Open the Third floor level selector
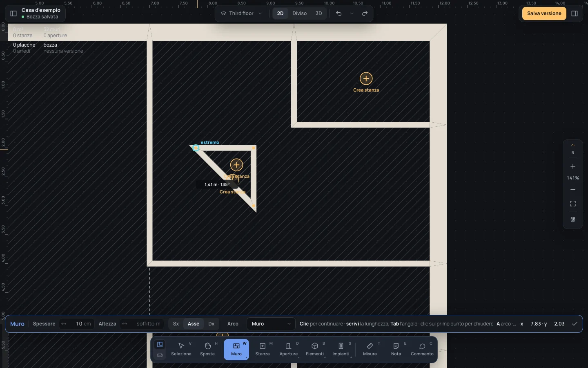This screenshot has height=368, width=588. click(242, 13)
